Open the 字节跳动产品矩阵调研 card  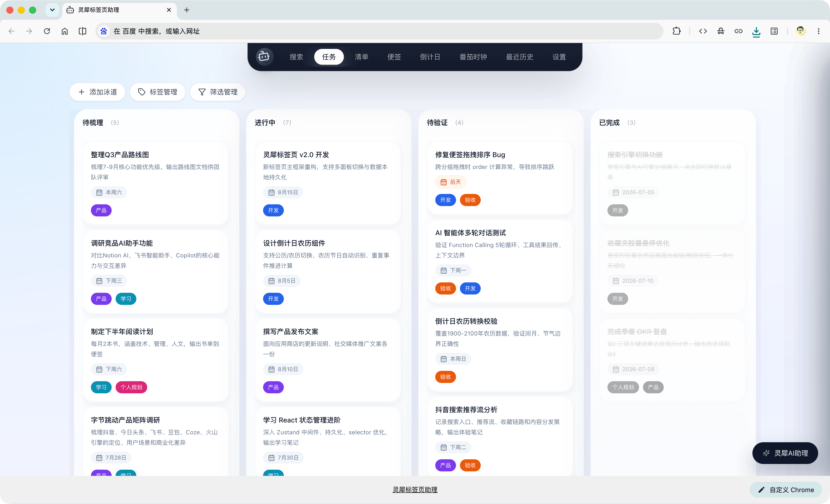tap(156, 441)
